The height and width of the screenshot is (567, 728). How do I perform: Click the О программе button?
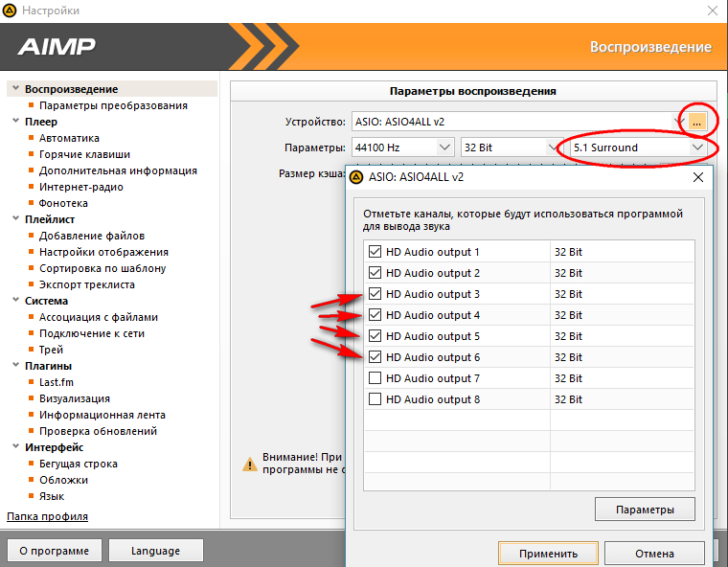(x=55, y=551)
